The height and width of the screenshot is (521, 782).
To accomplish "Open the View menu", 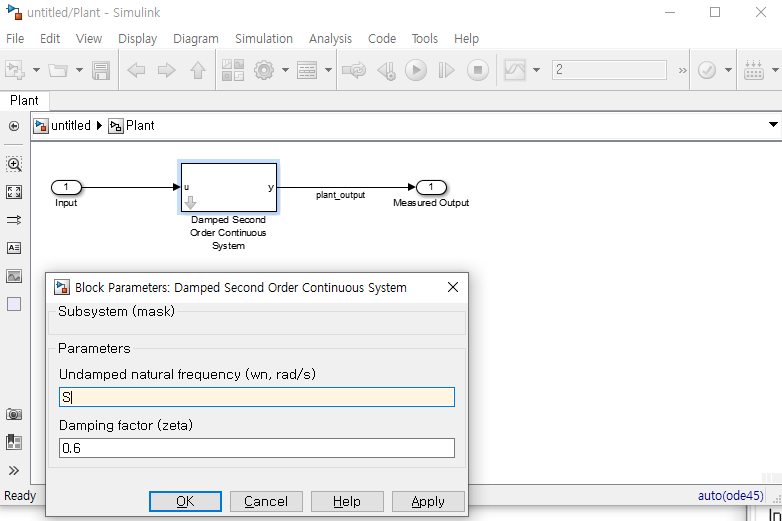I will (89, 38).
